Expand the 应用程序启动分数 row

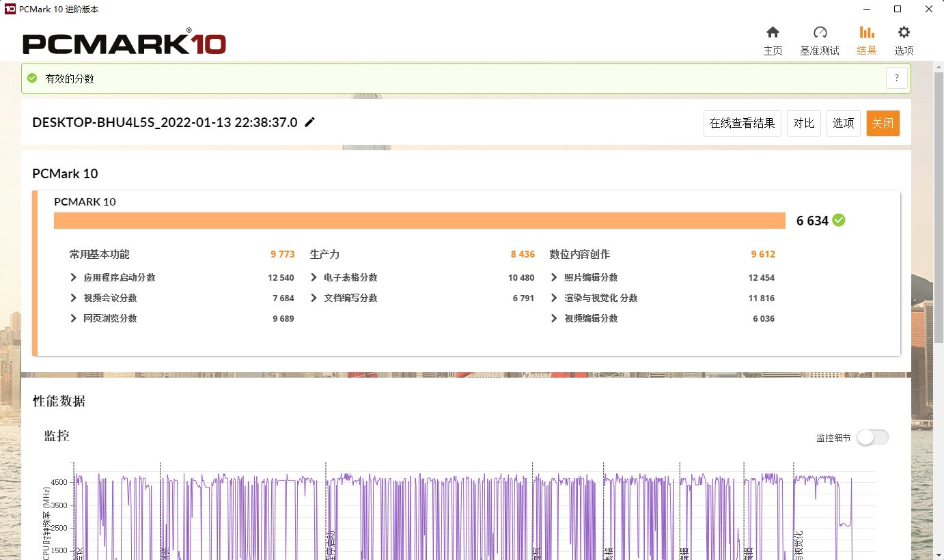[x=74, y=278]
